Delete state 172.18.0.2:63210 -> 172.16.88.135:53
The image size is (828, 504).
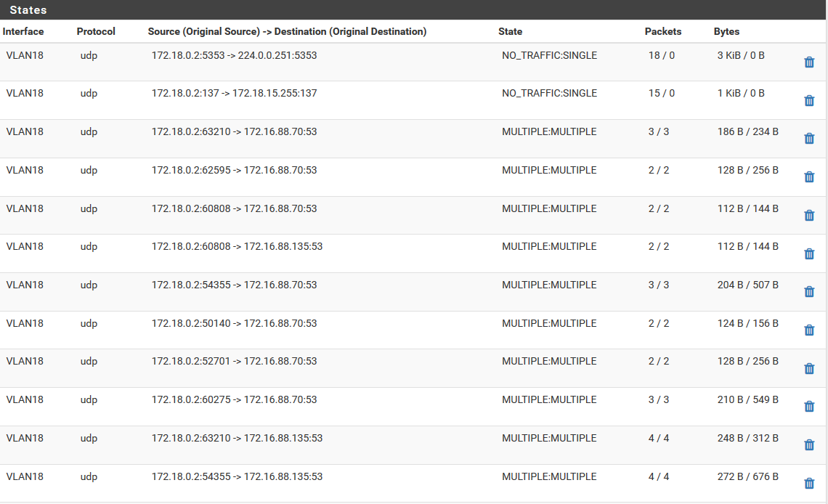coord(809,445)
